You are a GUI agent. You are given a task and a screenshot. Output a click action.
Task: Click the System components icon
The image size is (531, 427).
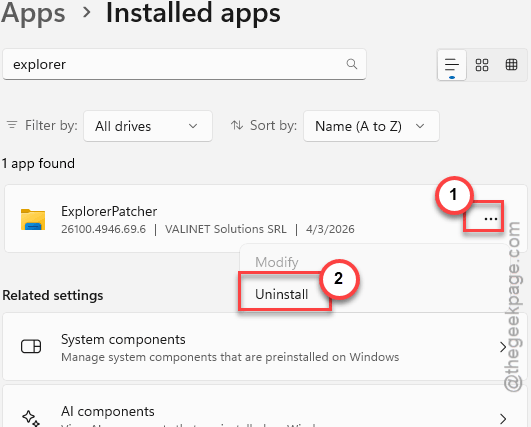point(31,346)
